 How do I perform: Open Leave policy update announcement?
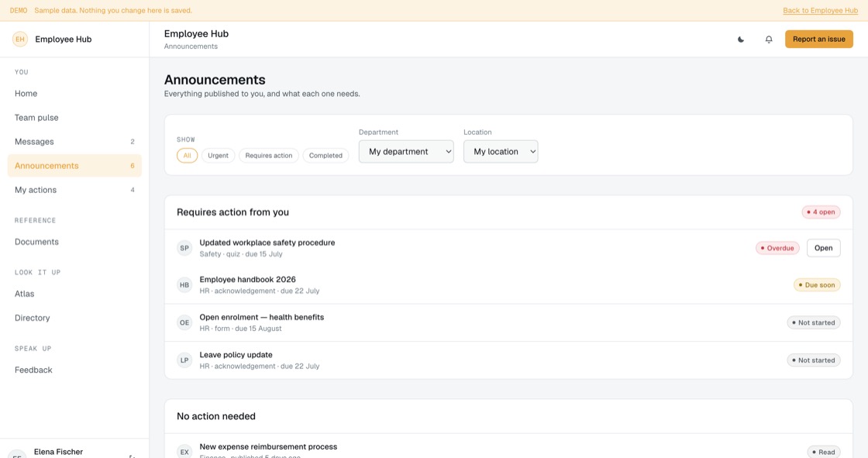coord(236,355)
